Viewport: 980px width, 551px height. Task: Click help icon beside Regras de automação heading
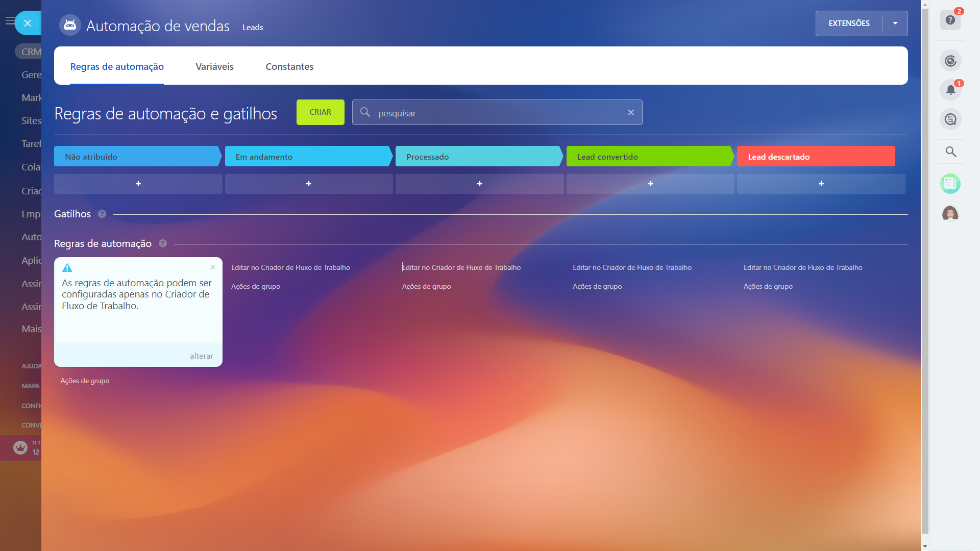[163, 244]
